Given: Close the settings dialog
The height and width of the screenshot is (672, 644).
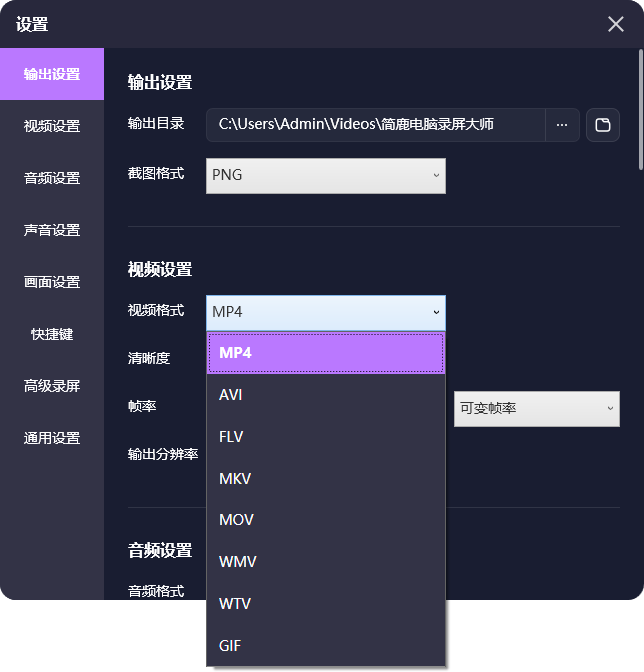Looking at the screenshot, I should pos(616,24).
